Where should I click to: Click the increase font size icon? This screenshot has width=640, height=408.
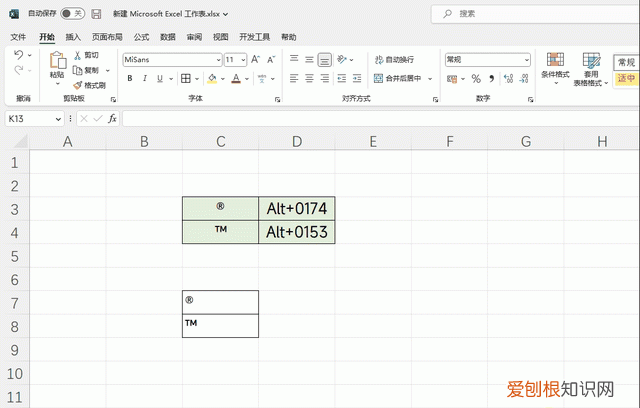point(258,60)
